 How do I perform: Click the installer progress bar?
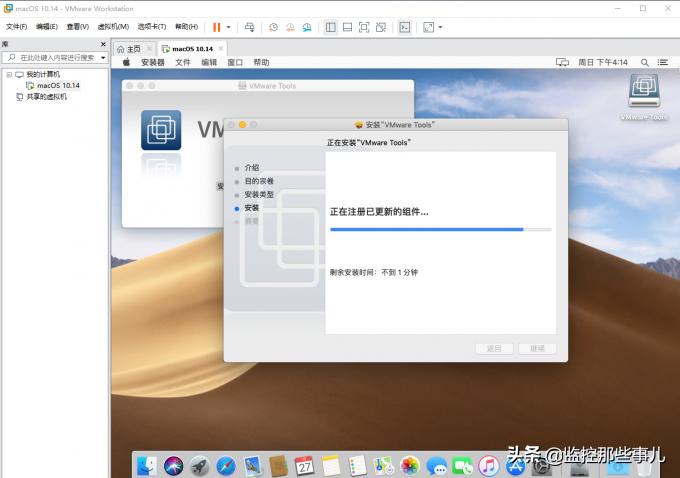pyautogui.click(x=441, y=229)
